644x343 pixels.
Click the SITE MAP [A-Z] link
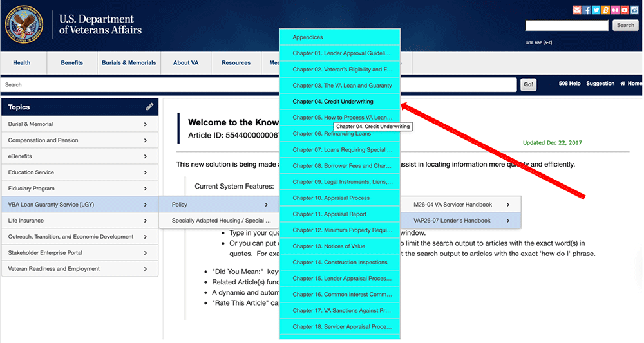pyautogui.click(x=540, y=43)
